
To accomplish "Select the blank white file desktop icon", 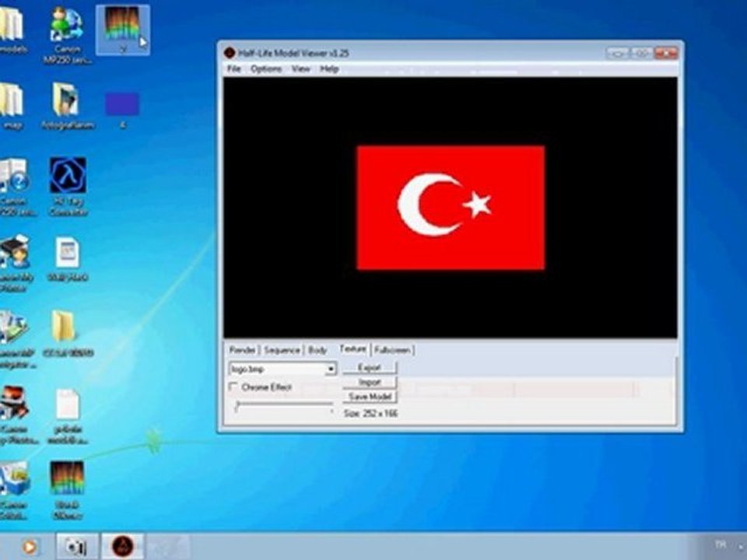I will pyautogui.click(x=68, y=417).
